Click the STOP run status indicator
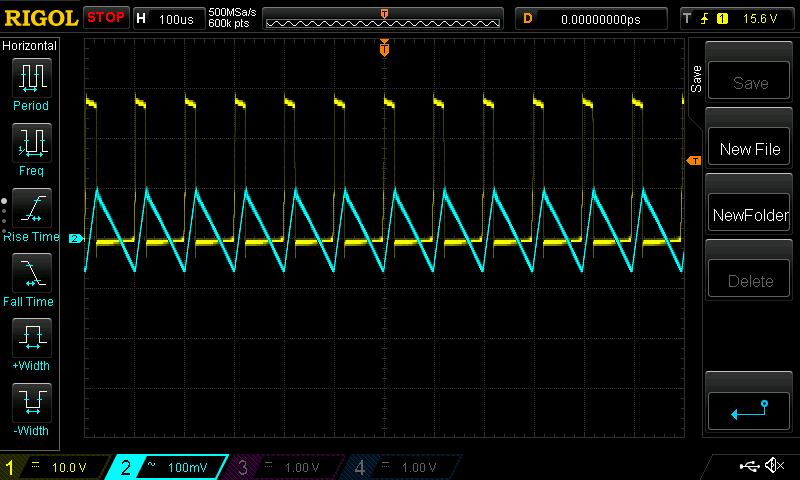This screenshot has width=800, height=480. click(106, 18)
